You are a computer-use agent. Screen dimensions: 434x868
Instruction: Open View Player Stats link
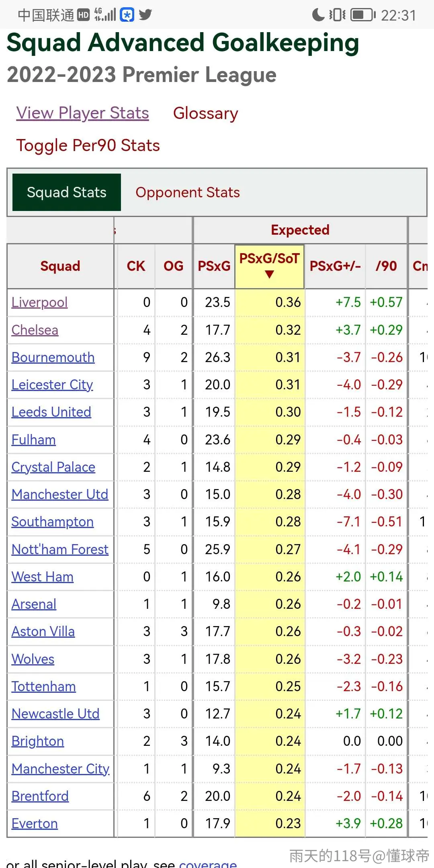(x=82, y=113)
